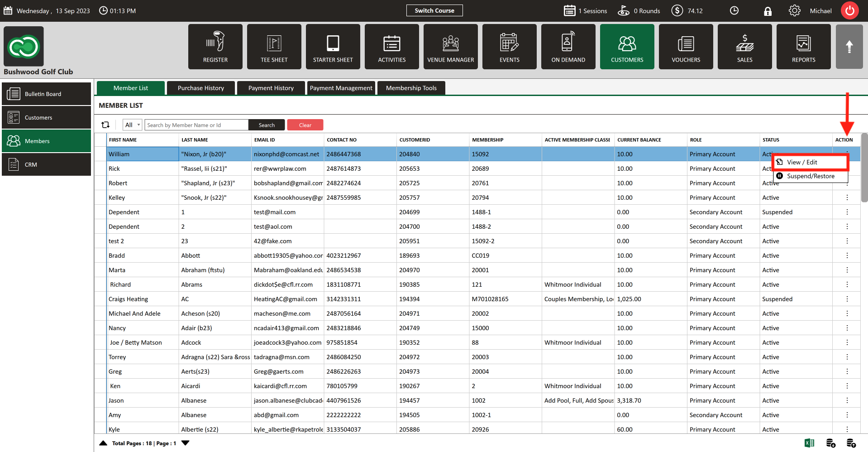Open the Reports module
Image resolution: width=868 pixels, height=452 pixels.
pos(803,47)
